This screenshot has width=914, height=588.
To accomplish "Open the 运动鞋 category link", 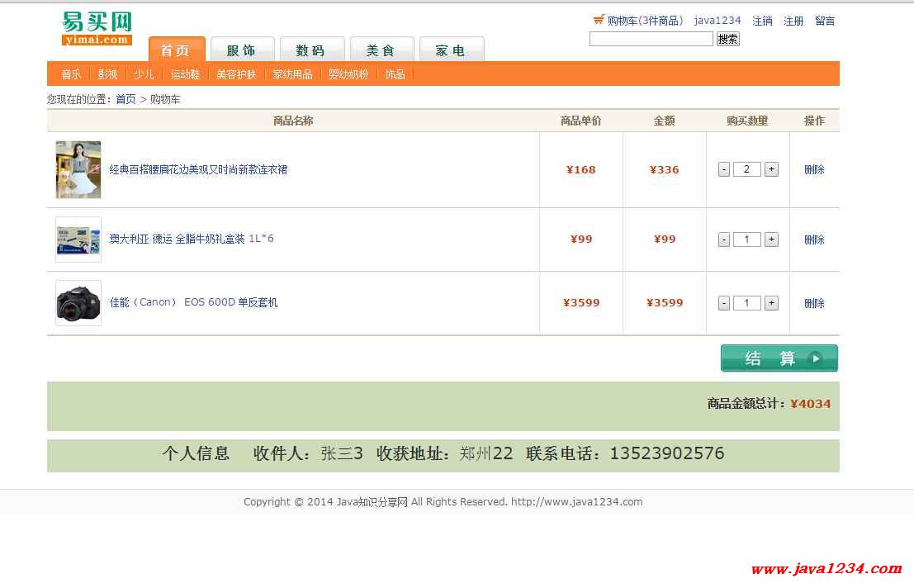I will (185, 74).
